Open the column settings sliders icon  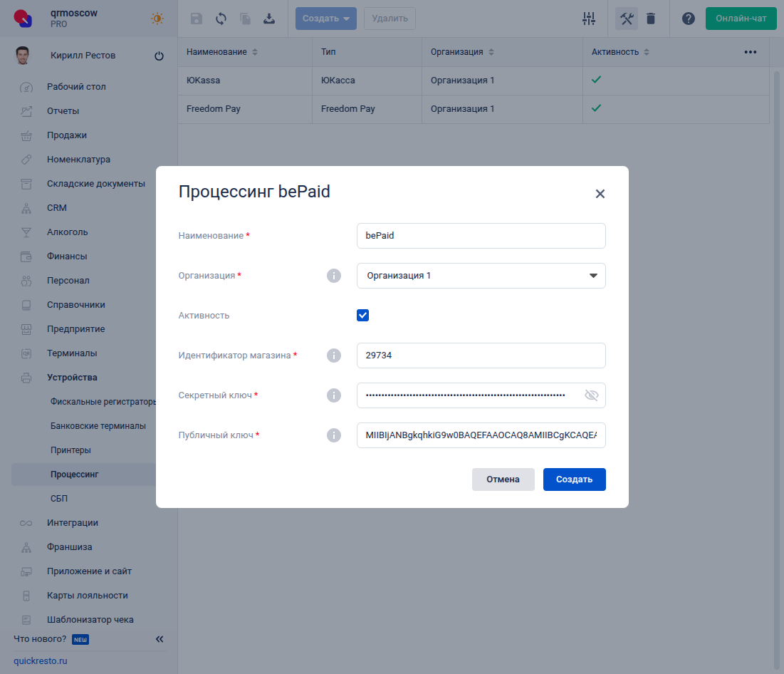pos(589,19)
